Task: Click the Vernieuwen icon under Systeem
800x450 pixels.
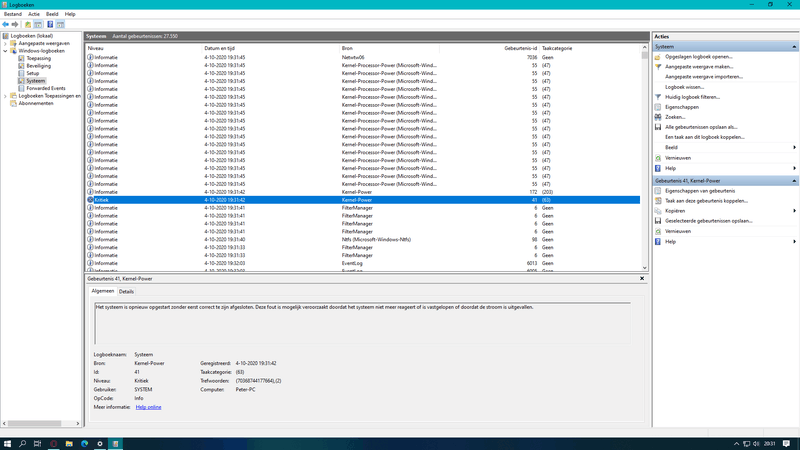Action: click(658, 158)
